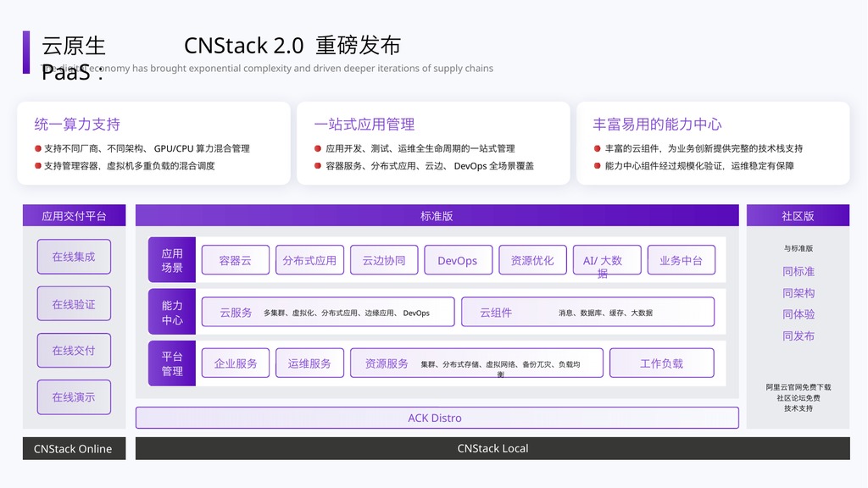Click the 平台管理 row label
The image size is (868, 488).
(172, 363)
